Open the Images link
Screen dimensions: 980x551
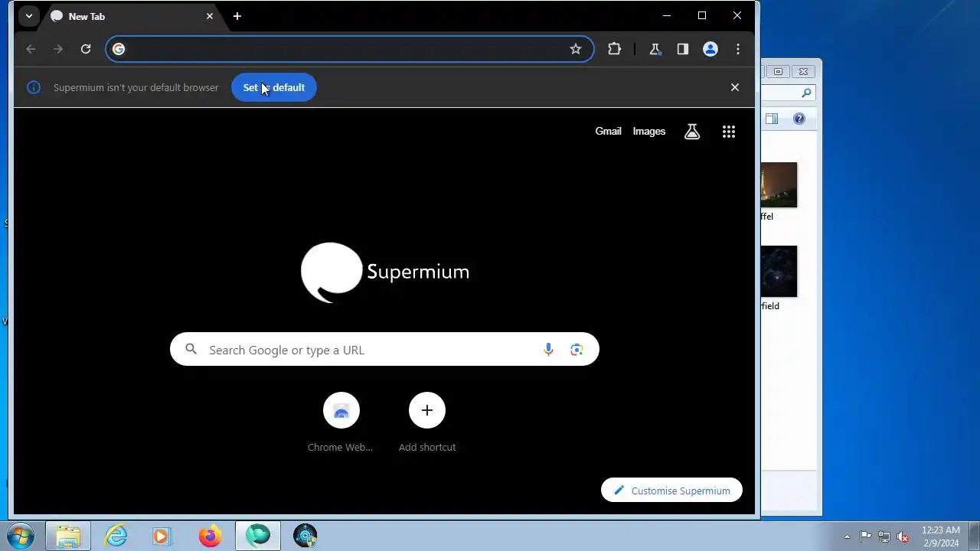(649, 132)
